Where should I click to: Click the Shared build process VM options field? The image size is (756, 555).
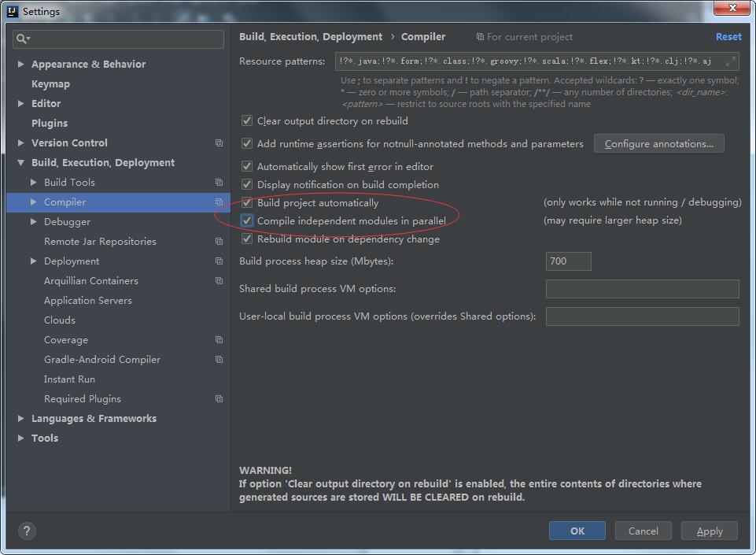[642, 289]
